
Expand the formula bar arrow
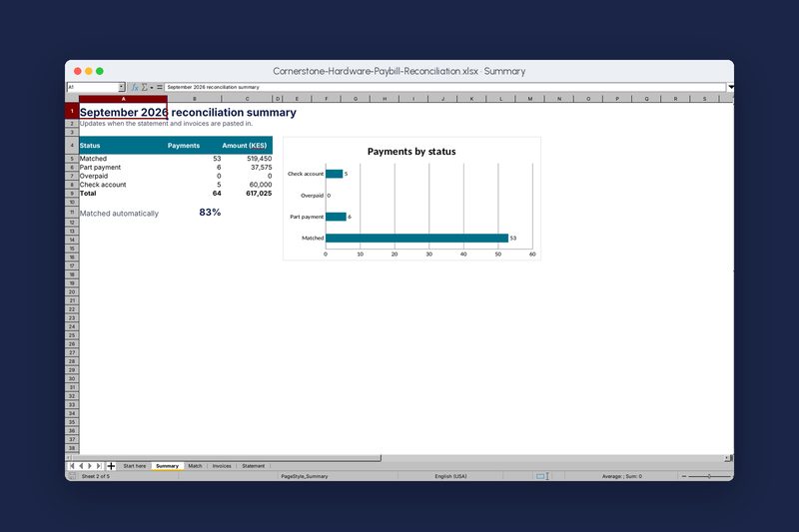731,87
